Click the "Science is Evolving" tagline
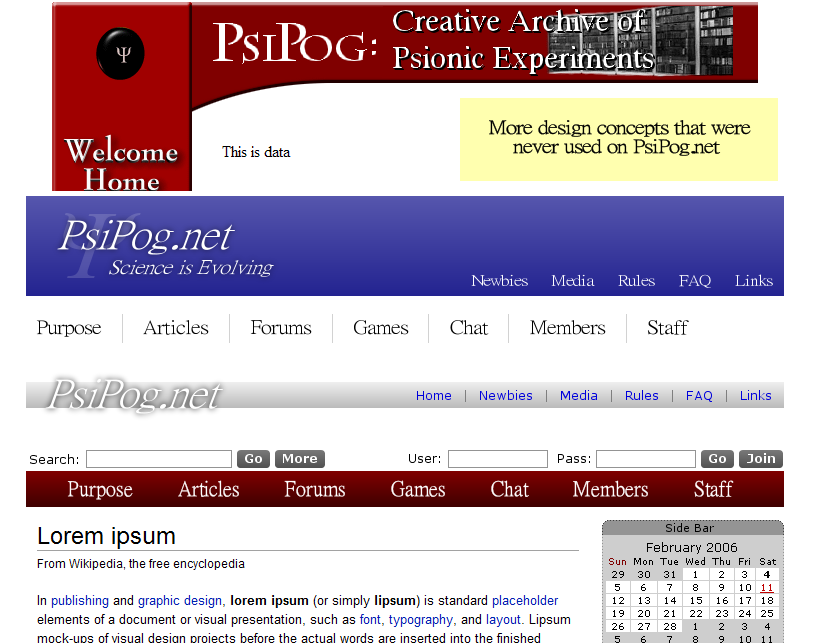815x643 pixels. pyautogui.click(x=191, y=268)
